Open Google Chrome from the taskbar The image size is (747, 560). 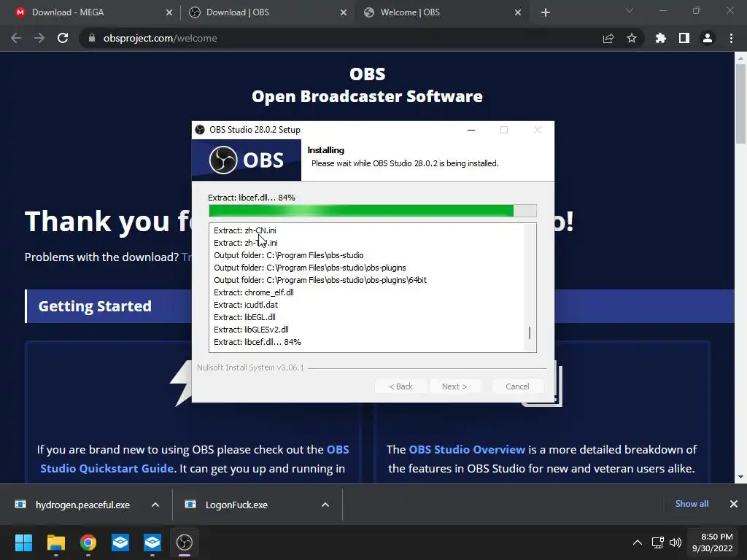tap(88, 542)
